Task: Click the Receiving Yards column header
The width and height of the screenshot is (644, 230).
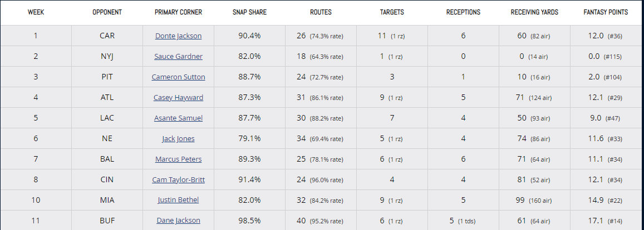Action: [534, 12]
